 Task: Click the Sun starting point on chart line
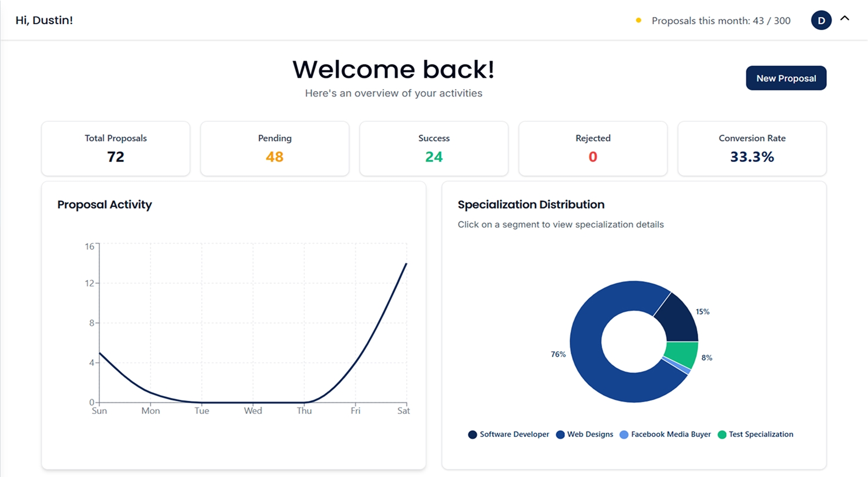coord(100,353)
